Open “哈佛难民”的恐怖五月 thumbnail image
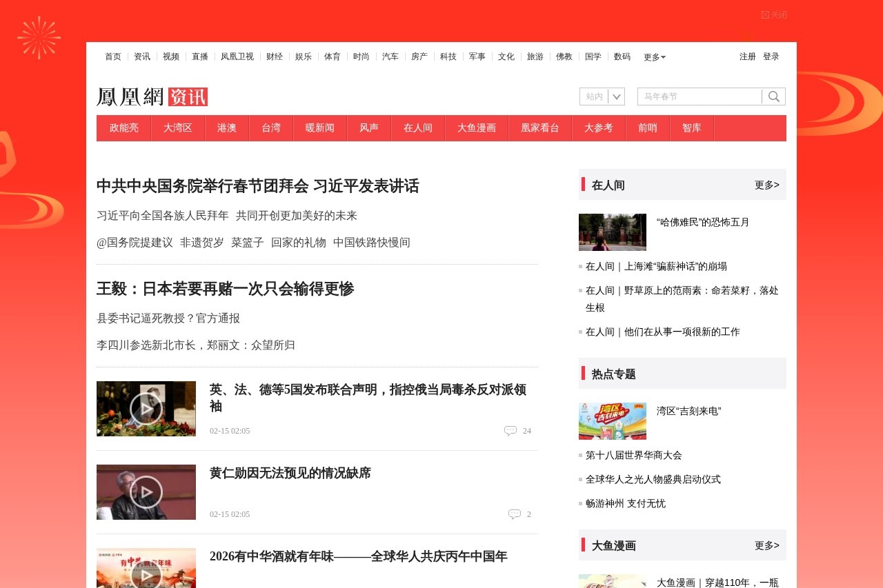This screenshot has width=883, height=588. pyautogui.click(x=613, y=232)
